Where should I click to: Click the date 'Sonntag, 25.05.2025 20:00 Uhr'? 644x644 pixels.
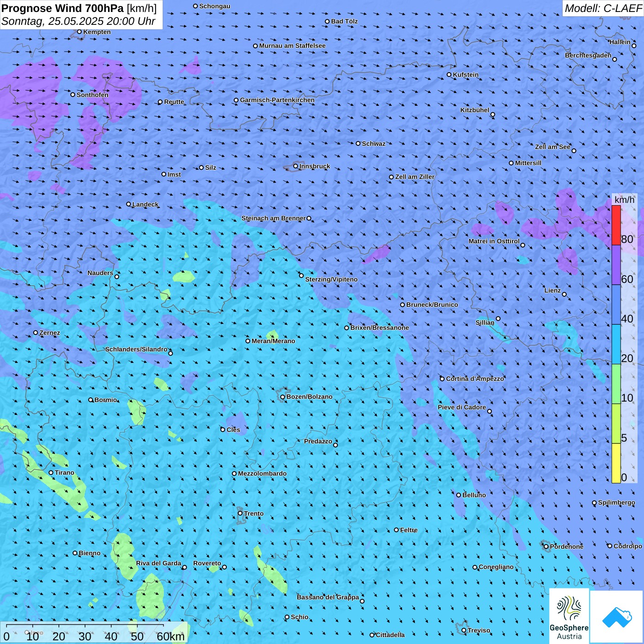(79, 21)
